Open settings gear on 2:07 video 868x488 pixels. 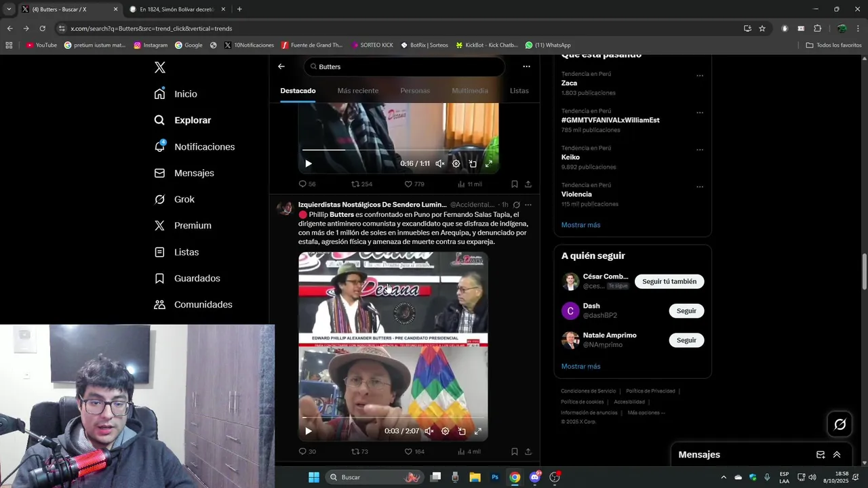click(445, 431)
